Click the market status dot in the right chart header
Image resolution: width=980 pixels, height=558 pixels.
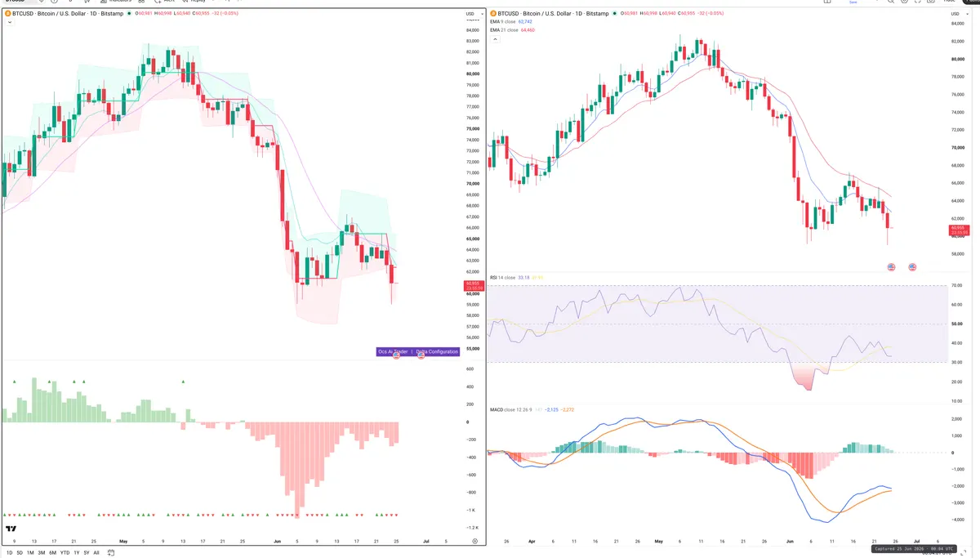click(x=615, y=14)
